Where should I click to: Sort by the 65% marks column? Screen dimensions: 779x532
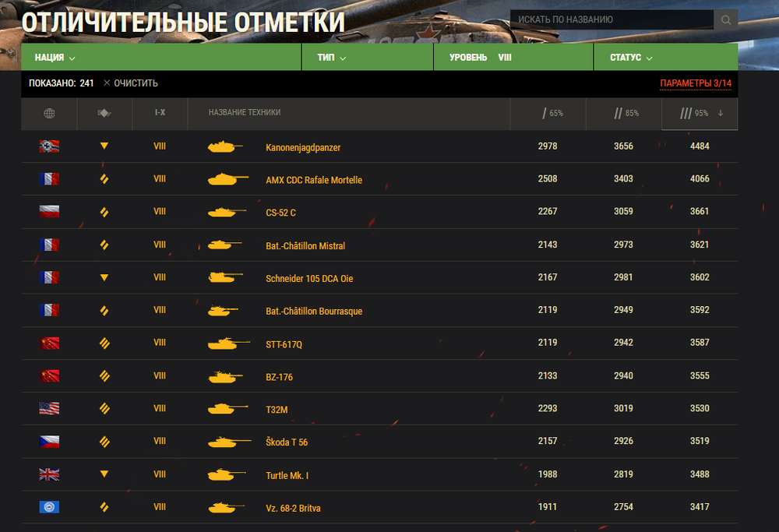pos(548,113)
